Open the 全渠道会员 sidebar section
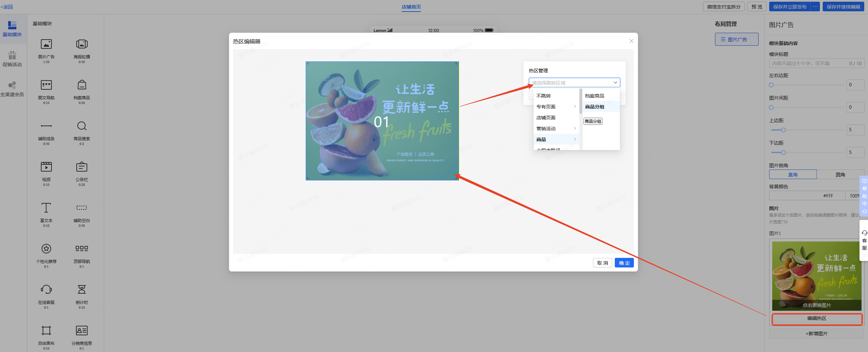 (12, 89)
